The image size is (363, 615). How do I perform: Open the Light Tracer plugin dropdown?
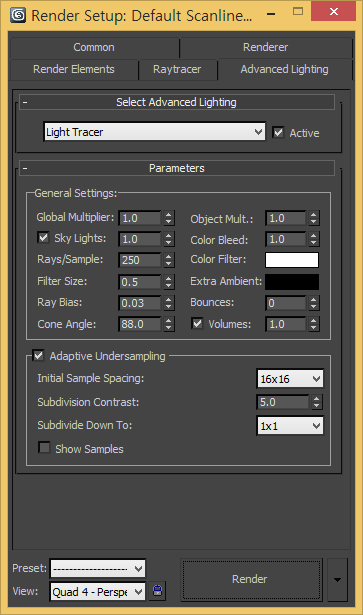(x=154, y=132)
